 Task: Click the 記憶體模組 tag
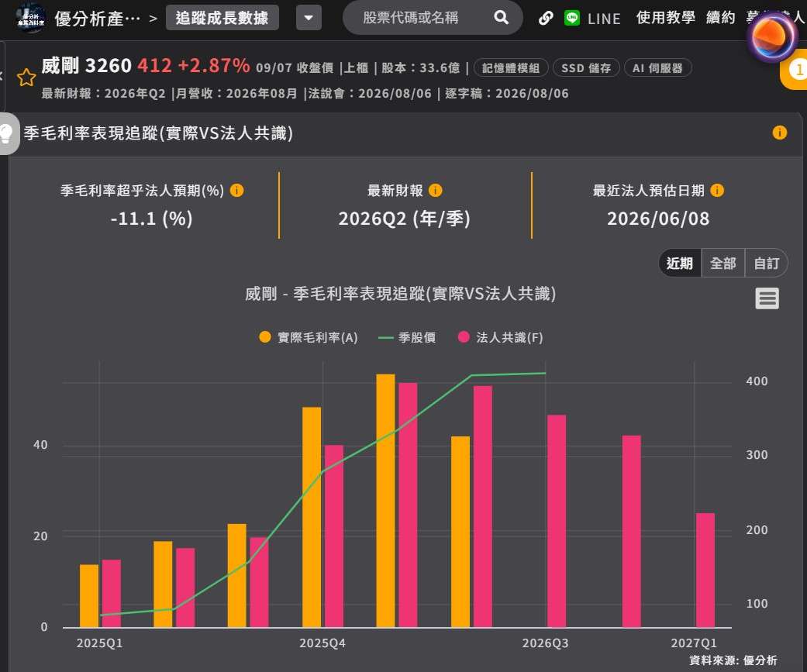[511, 68]
